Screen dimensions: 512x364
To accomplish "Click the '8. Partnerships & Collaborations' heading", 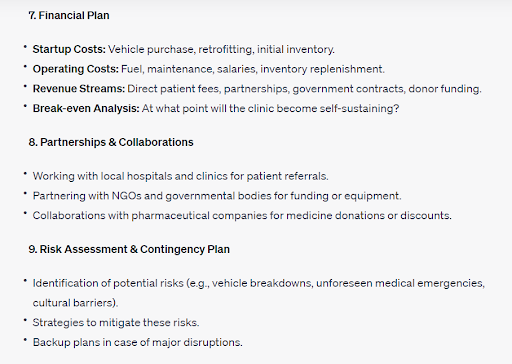I will [111, 142].
